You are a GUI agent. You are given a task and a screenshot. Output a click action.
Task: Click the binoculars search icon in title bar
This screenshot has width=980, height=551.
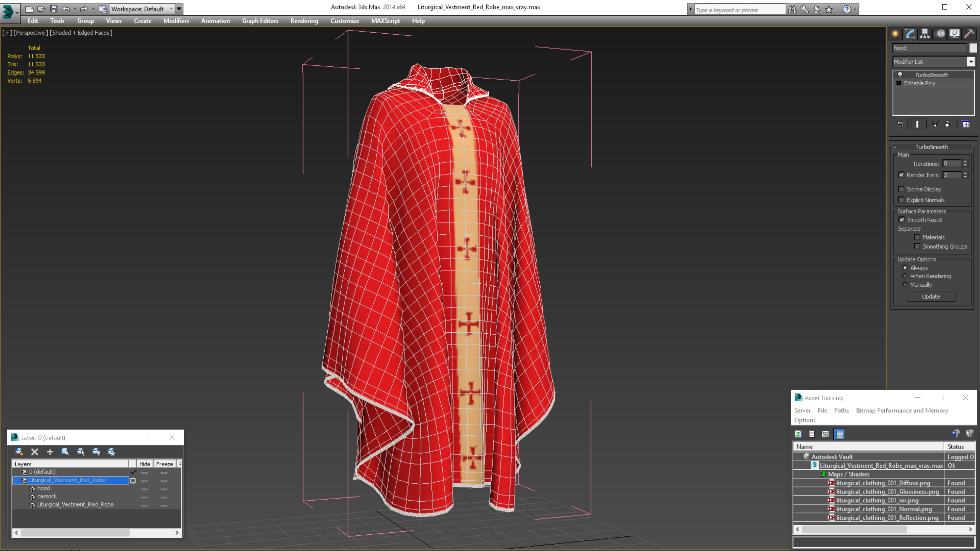793,9
